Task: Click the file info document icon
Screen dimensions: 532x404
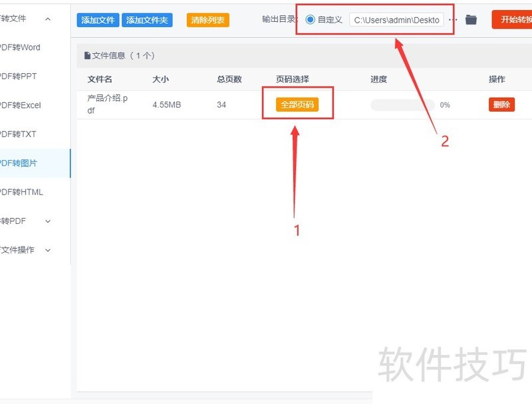Action: (87, 56)
